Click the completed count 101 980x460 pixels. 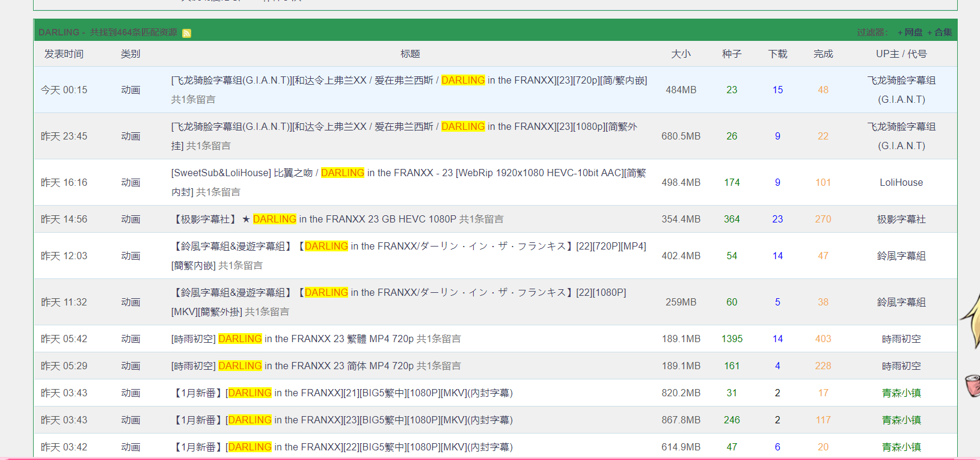(823, 183)
